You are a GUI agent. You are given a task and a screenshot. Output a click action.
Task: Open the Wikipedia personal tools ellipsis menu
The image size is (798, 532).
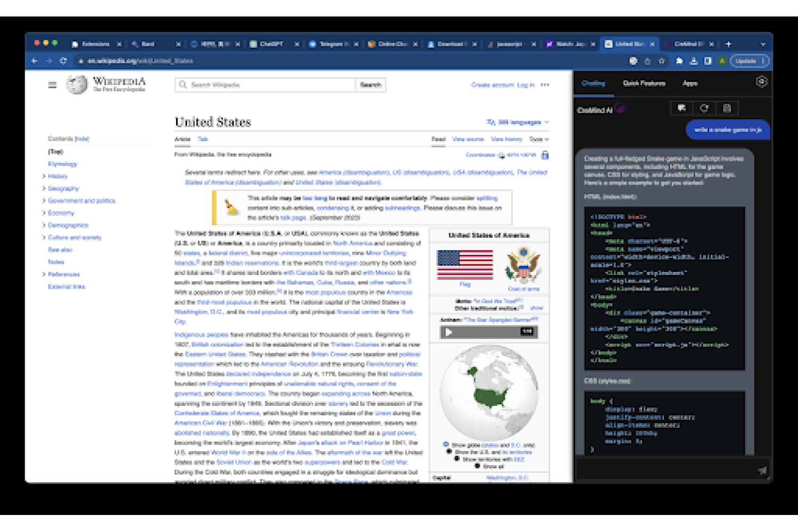click(545, 85)
